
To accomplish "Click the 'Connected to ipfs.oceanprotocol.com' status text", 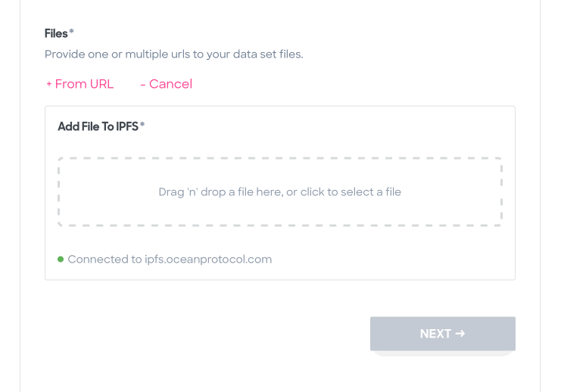I will pos(170,260).
